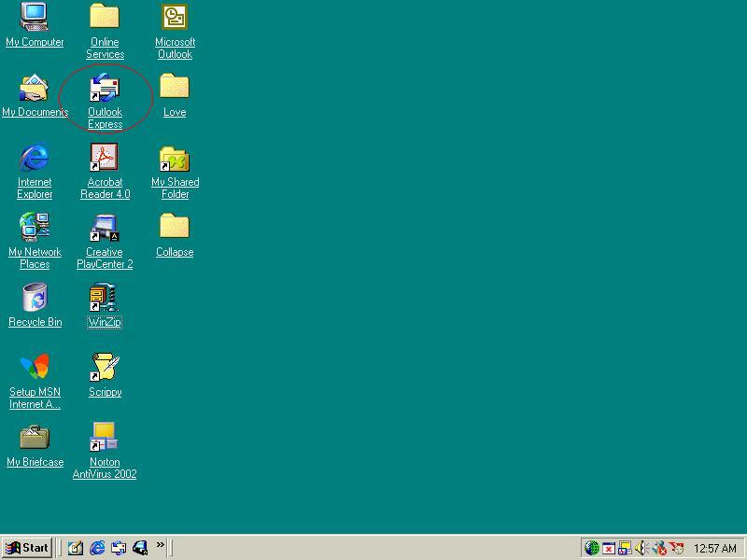Click the system clock showing 12:57 AM
The image size is (747, 560).
click(715, 549)
